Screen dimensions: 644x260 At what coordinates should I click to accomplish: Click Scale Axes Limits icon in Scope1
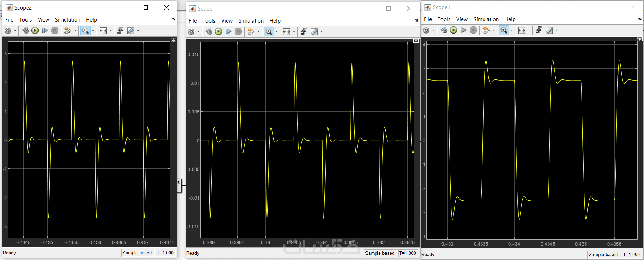(x=522, y=30)
